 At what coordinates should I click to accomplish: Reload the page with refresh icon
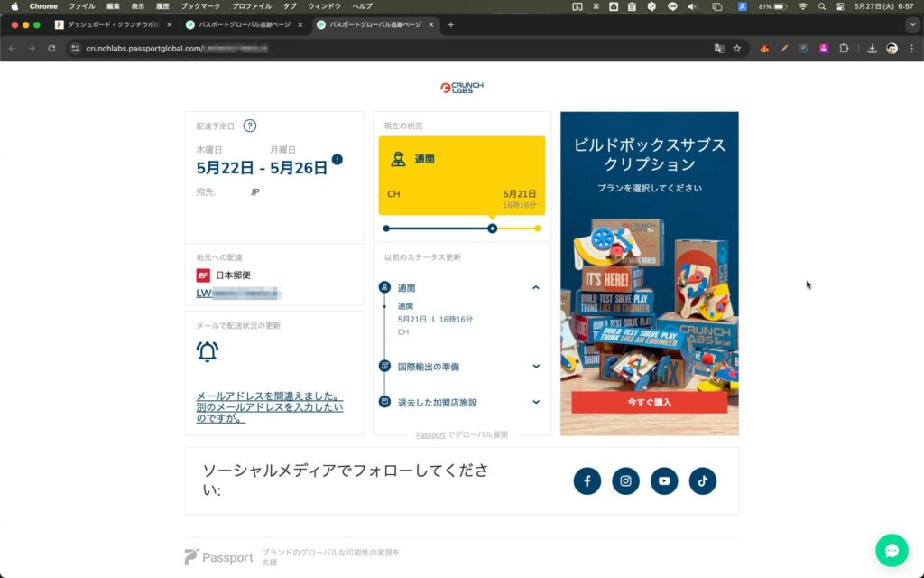click(x=51, y=49)
